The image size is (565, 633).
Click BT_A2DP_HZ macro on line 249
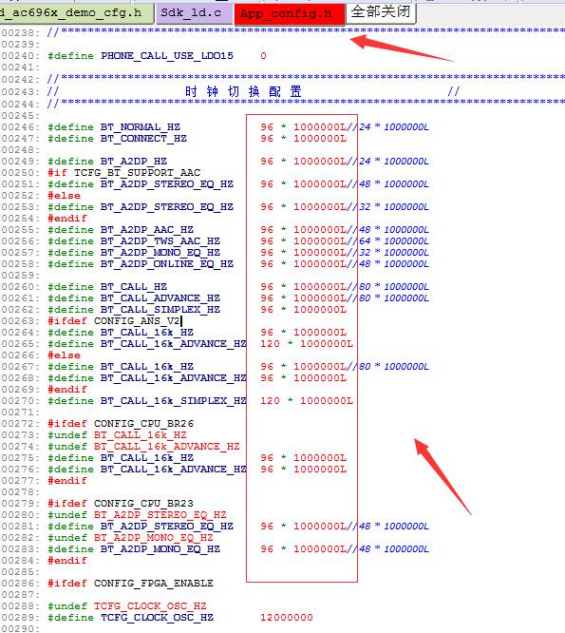click(134, 161)
